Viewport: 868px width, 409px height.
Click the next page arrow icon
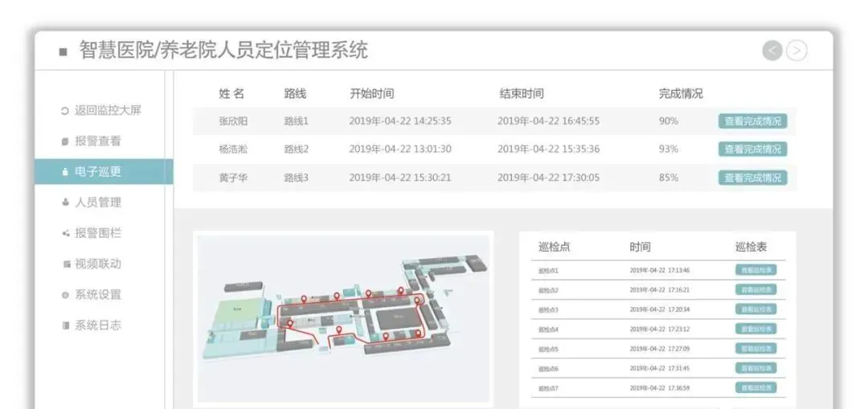(x=796, y=51)
